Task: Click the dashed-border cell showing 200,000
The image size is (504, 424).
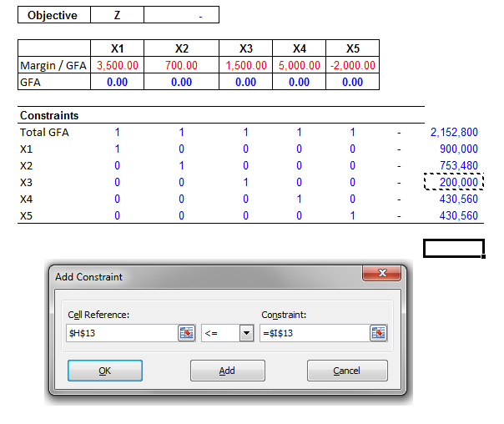Action: coord(454,182)
